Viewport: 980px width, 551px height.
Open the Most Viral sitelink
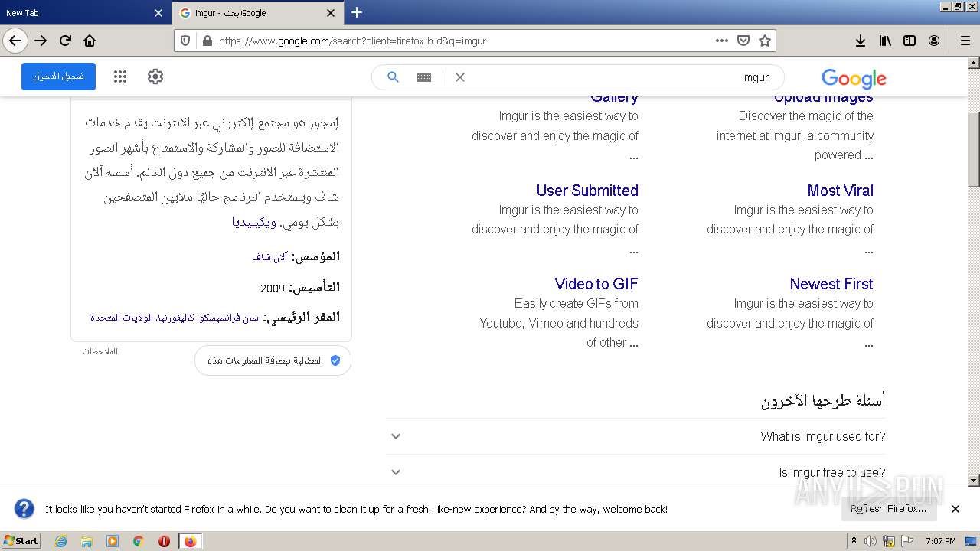pos(840,191)
